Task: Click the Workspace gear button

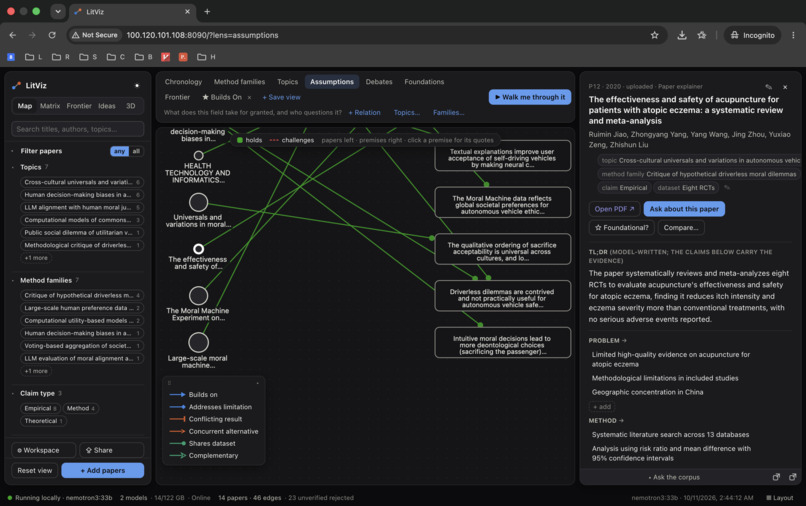Action: click(43, 450)
